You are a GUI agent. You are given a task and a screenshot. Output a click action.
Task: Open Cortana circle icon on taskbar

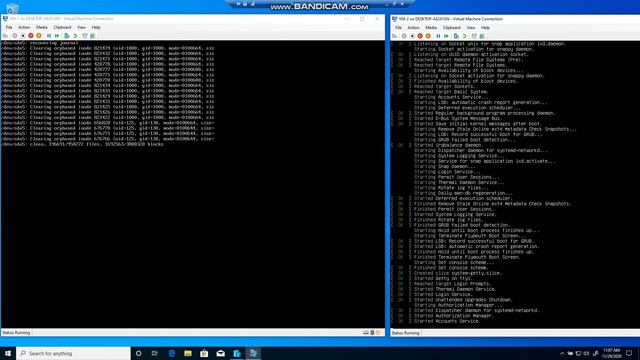tap(138, 353)
